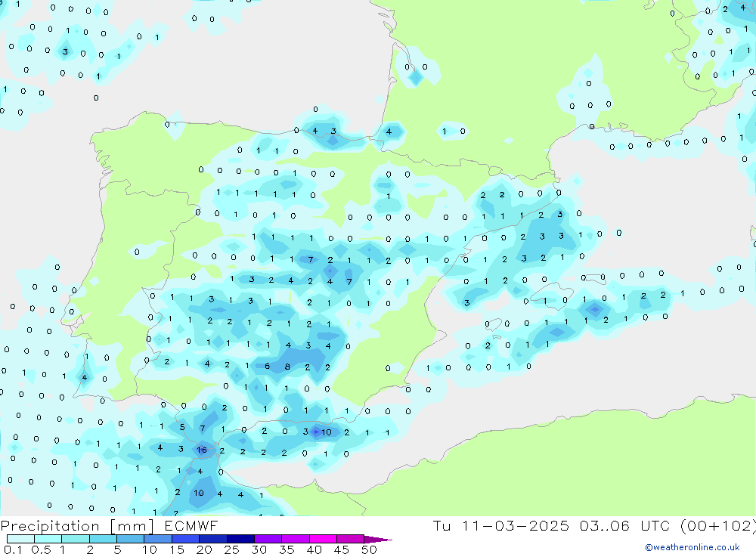Click the '45' legend scale label
The width and height of the screenshot is (756, 554).
coord(342,549)
